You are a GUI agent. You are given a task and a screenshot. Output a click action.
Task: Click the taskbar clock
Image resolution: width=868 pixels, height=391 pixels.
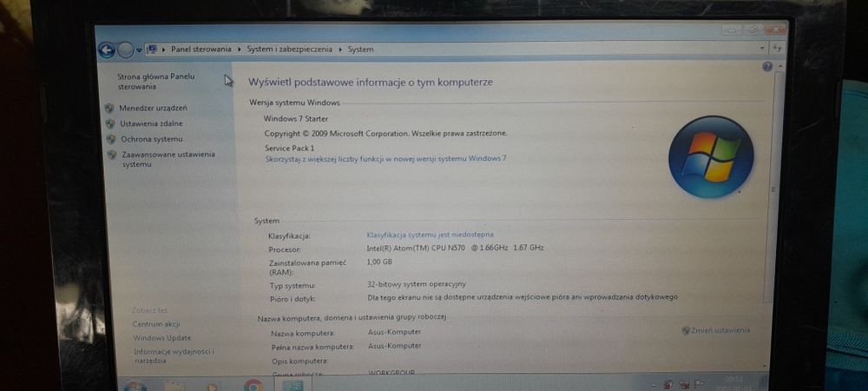735,381
